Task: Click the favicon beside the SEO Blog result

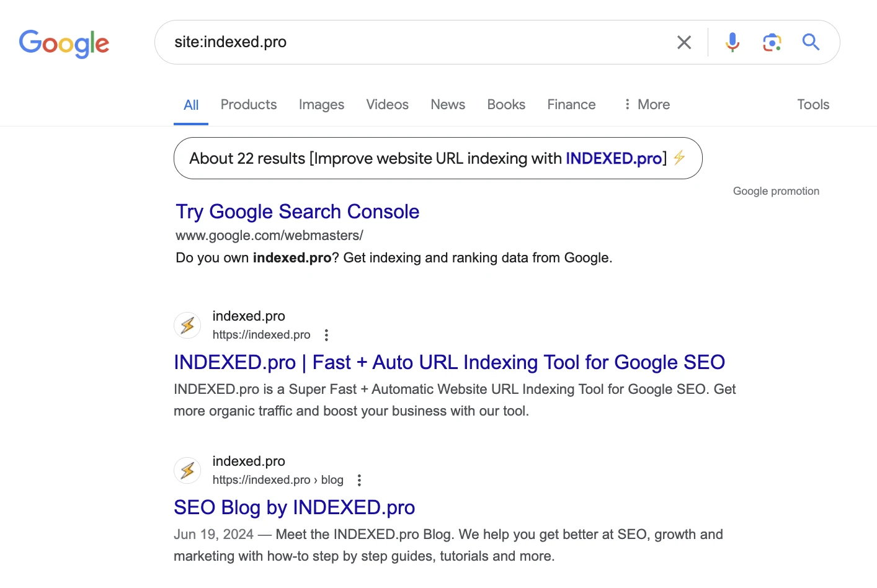Action: tap(187, 470)
